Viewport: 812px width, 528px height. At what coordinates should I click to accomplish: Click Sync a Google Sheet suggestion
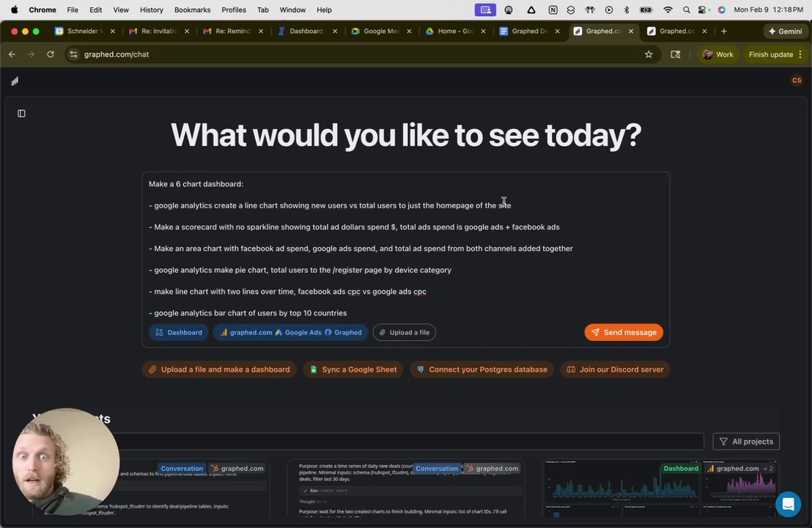[x=353, y=370]
